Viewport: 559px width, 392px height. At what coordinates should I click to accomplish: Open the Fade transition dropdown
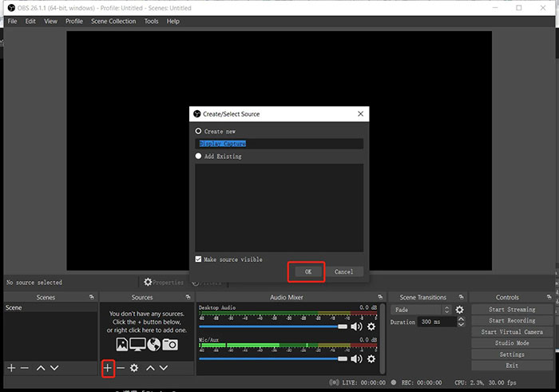[421, 310]
